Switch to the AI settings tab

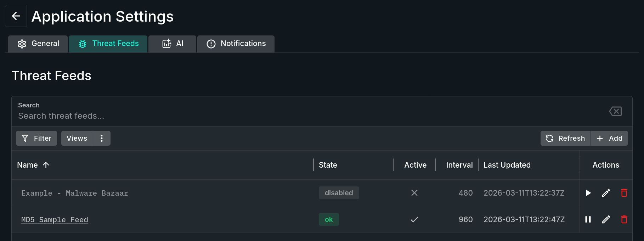click(172, 44)
